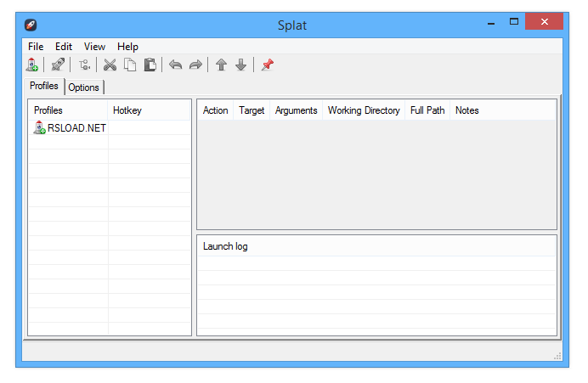Minimize the Splat window
Image resolution: width=588 pixels, height=383 pixels.
point(491,23)
